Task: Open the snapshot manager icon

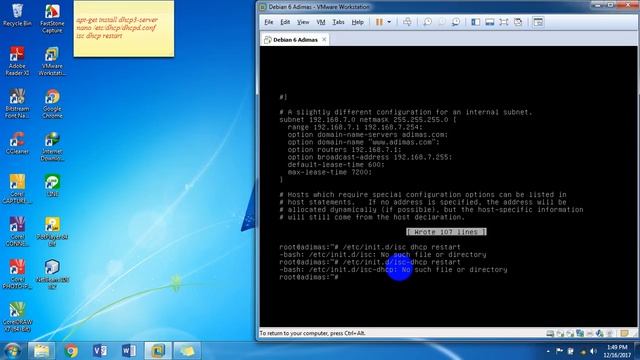Action: click(456, 22)
